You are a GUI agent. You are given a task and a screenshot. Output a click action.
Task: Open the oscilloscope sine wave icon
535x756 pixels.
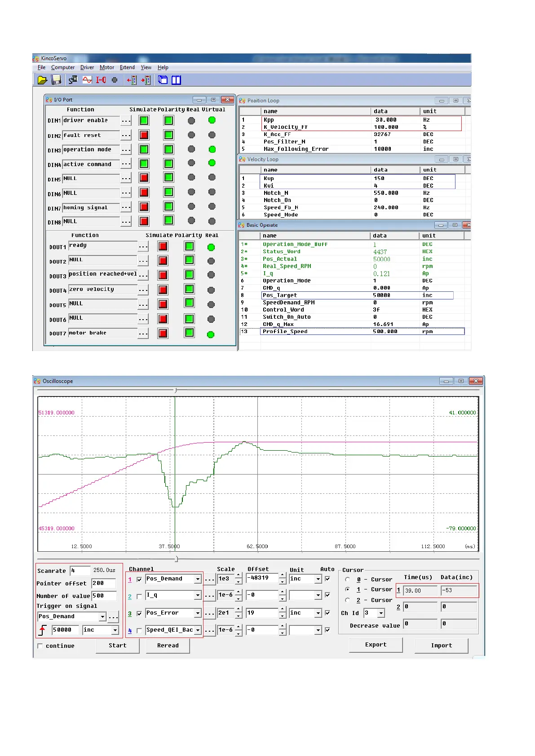(87, 80)
